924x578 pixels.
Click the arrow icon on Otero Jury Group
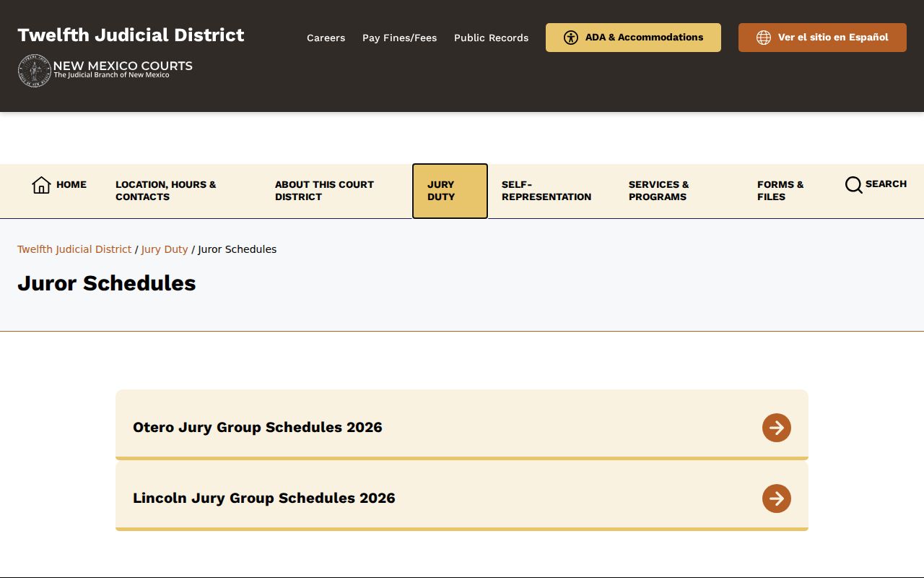pyautogui.click(x=777, y=428)
